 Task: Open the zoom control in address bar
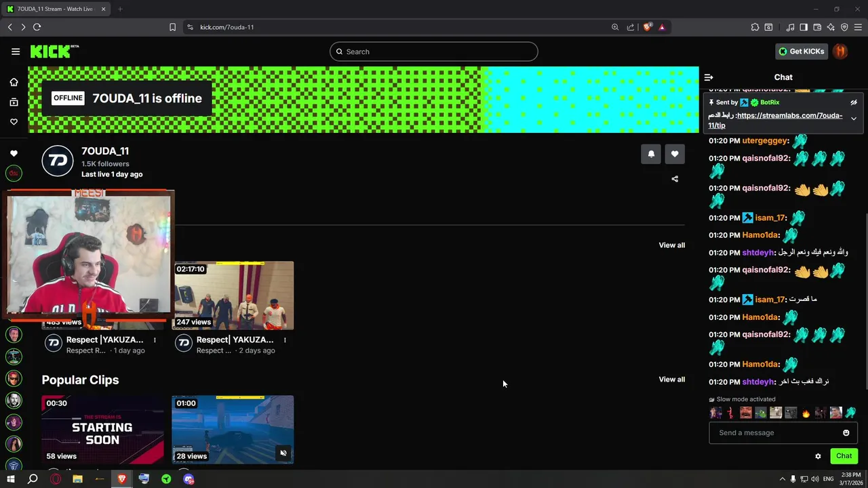[x=615, y=27]
